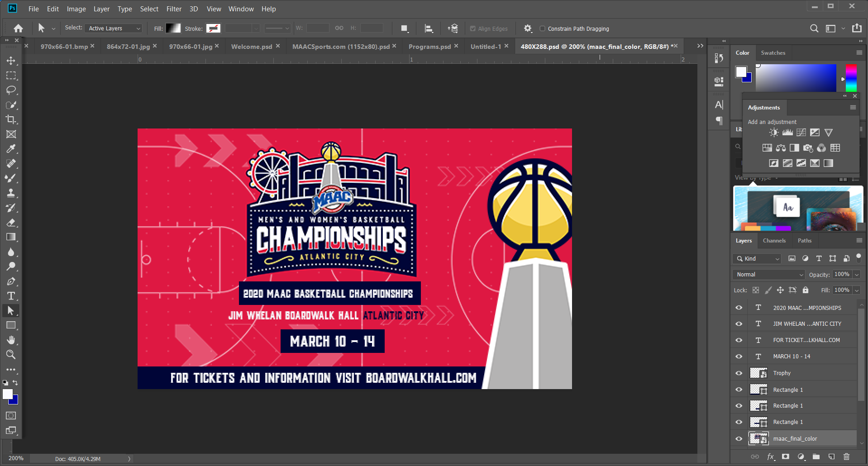Pick the Pen tool
868x466 pixels.
click(11, 281)
